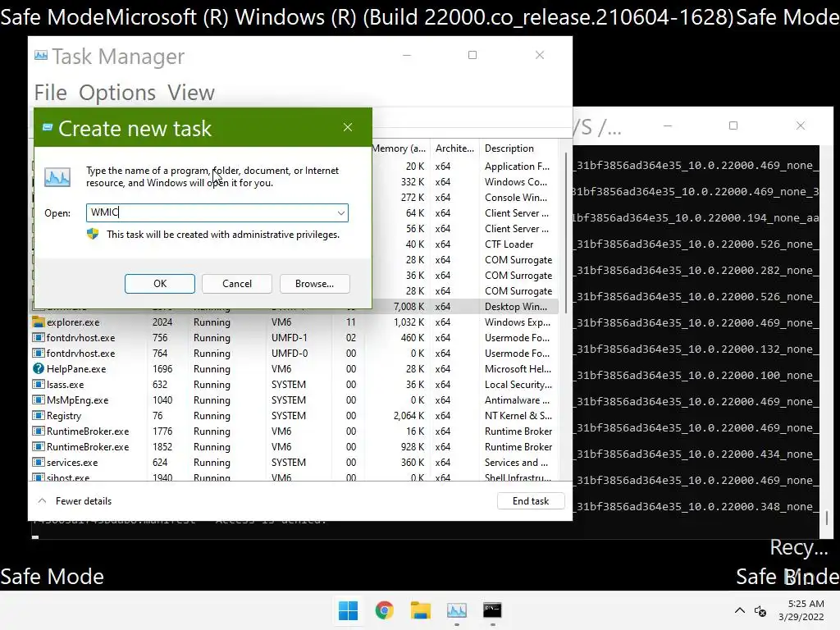This screenshot has width=840, height=630.
Task: Click the icon next to MsMpEng.exe
Action: (38, 399)
